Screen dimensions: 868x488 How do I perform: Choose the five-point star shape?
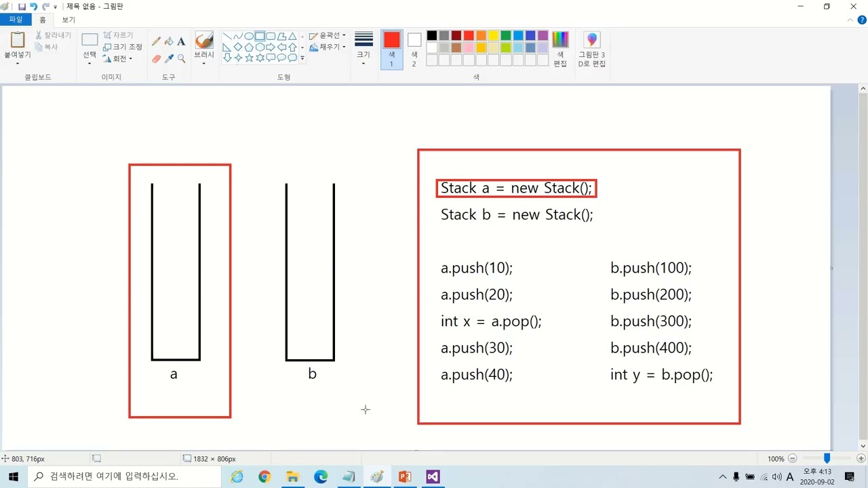[249, 58]
